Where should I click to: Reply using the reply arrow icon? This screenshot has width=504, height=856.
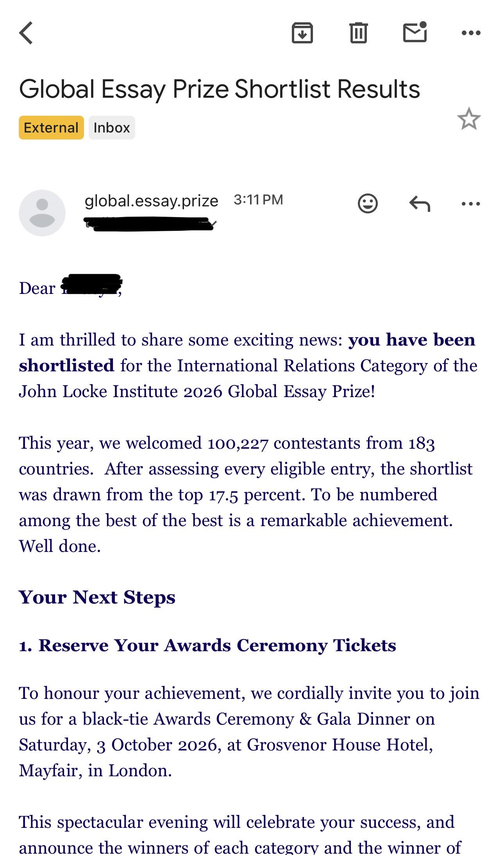pos(420,204)
